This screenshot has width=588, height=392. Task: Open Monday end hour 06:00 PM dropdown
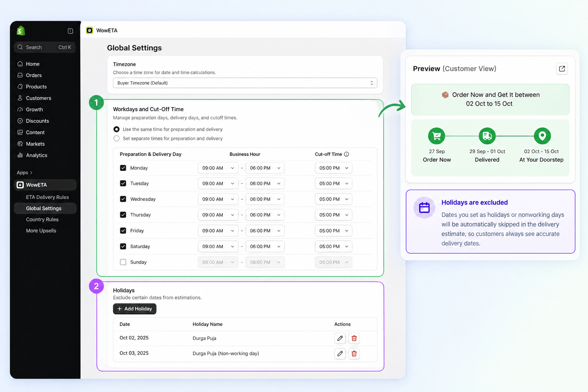click(x=265, y=168)
